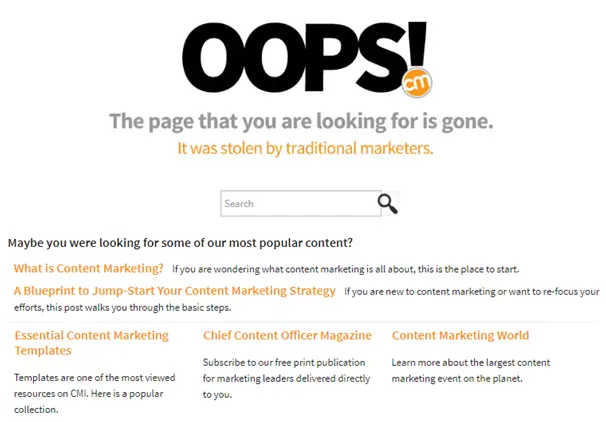Click the most popular content heading
This screenshot has height=422, width=606.
(x=180, y=243)
